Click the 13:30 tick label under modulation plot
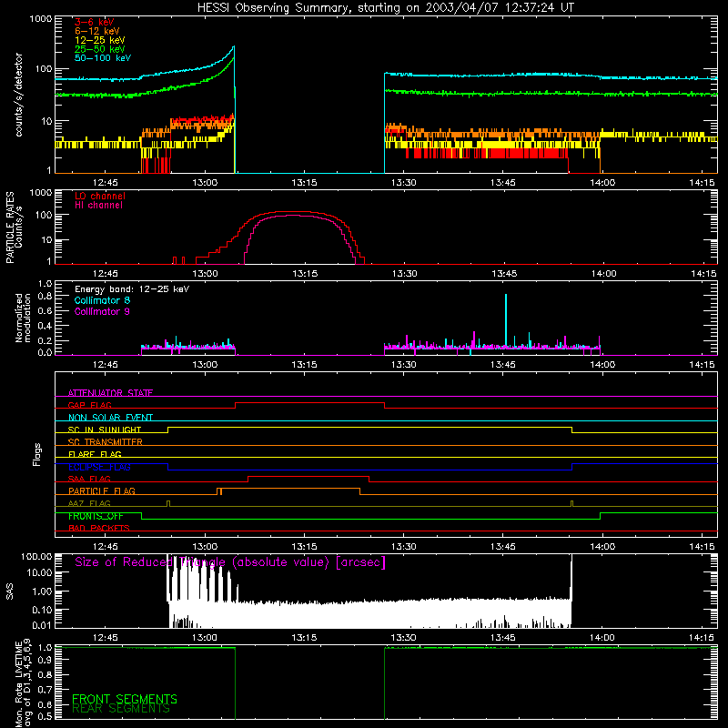This screenshot has width=728, height=728. click(403, 365)
